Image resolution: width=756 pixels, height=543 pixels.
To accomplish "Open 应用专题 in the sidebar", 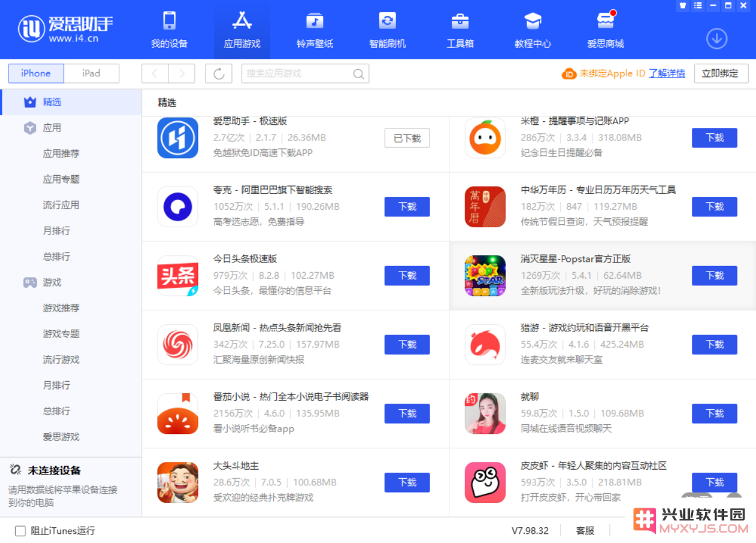I will (x=61, y=179).
